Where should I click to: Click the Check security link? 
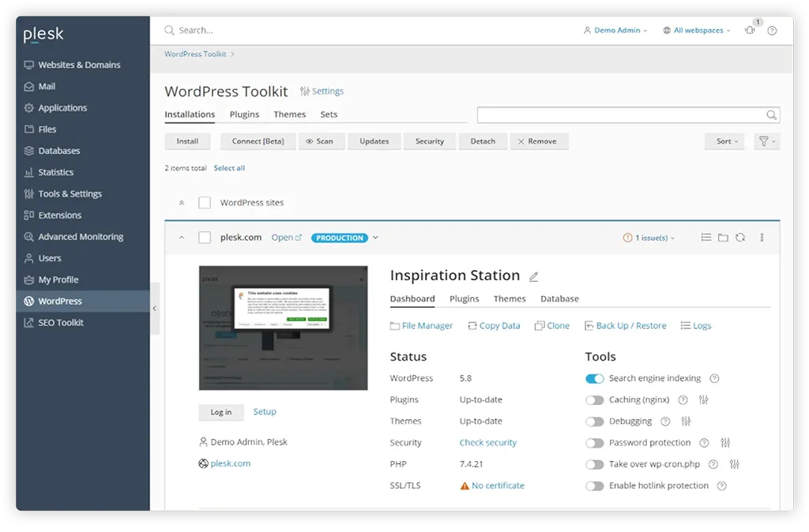click(487, 443)
